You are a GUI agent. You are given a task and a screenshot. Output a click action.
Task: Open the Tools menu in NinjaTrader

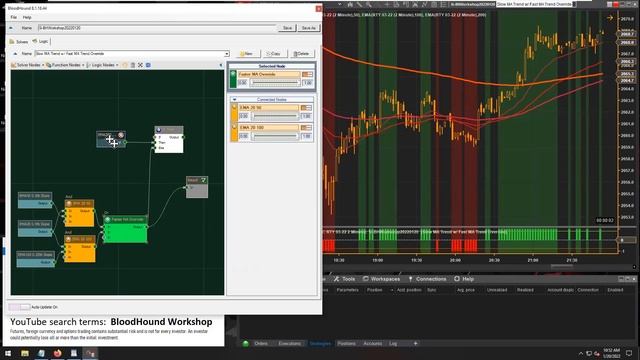[345, 279]
